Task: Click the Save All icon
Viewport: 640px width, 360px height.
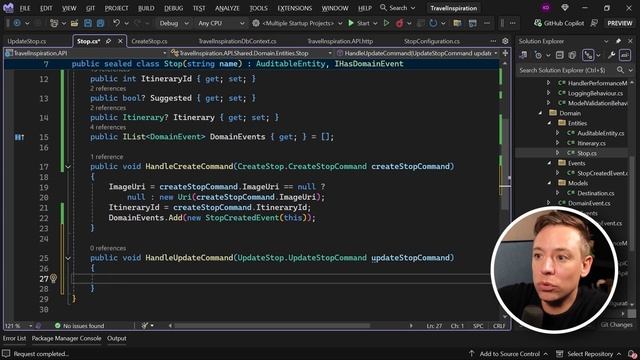Action: 100,23
